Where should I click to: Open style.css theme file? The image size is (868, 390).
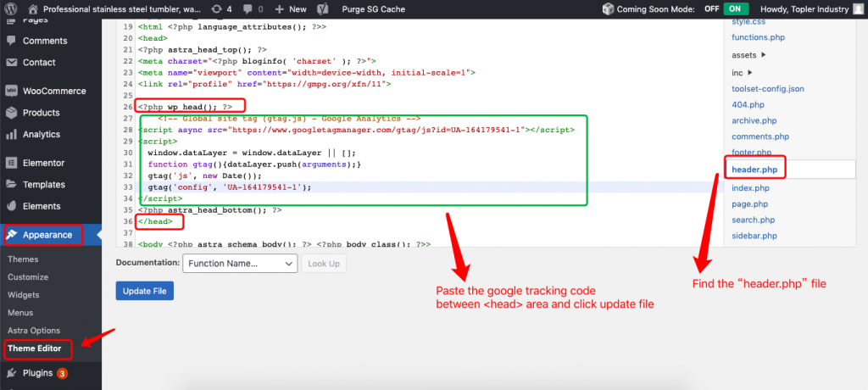pos(748,21)
